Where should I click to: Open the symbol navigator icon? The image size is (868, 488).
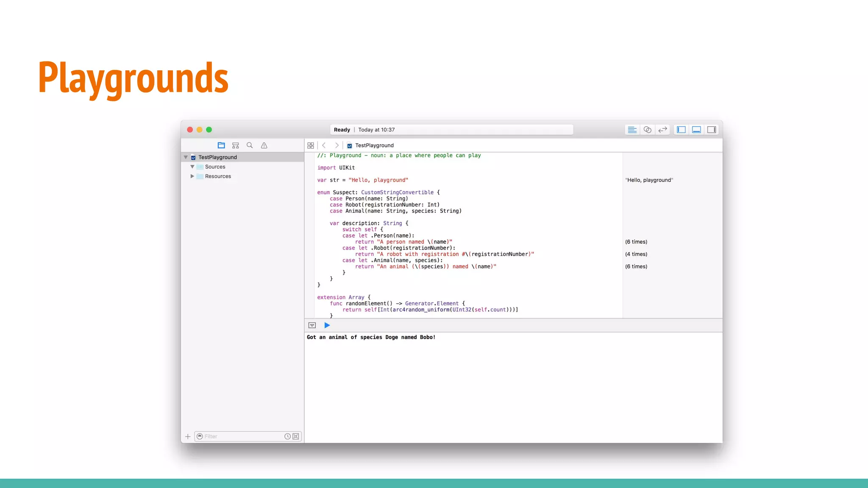pos(236,145)
